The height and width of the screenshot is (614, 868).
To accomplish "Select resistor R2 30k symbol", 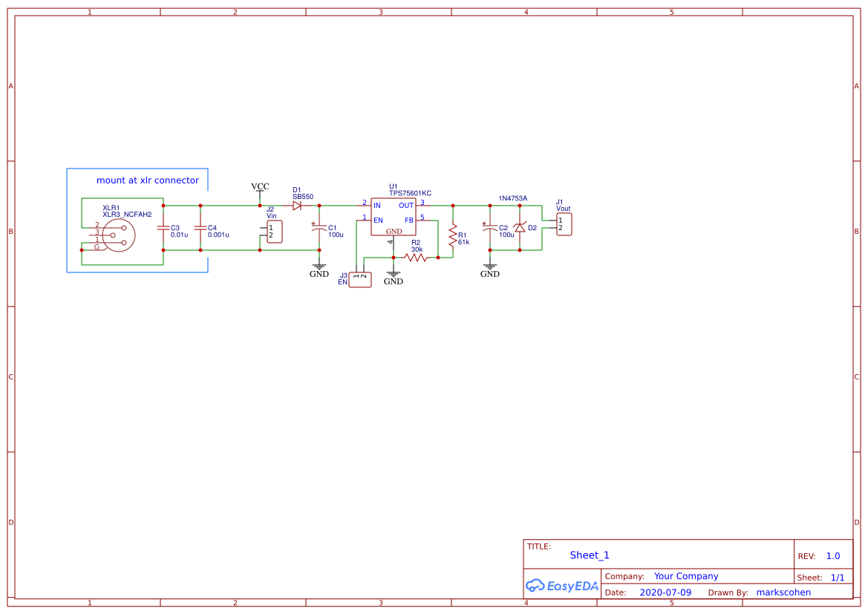I will coord(416,258).
